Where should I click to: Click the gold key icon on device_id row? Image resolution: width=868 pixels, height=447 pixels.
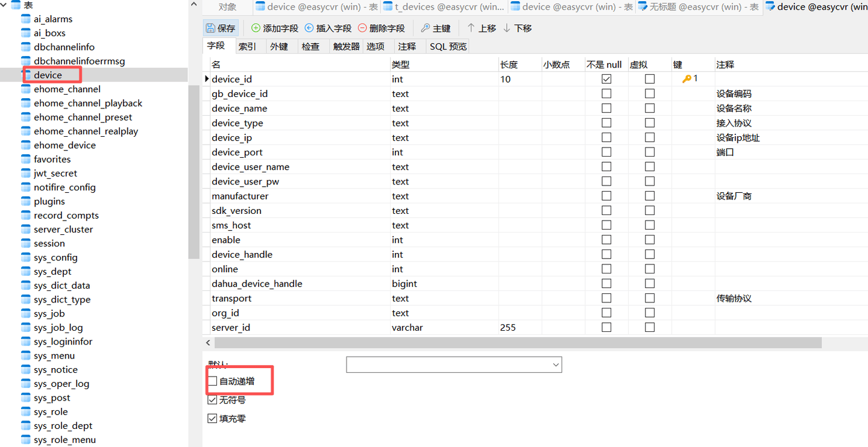pyautogui.click(x=687, y=79)
